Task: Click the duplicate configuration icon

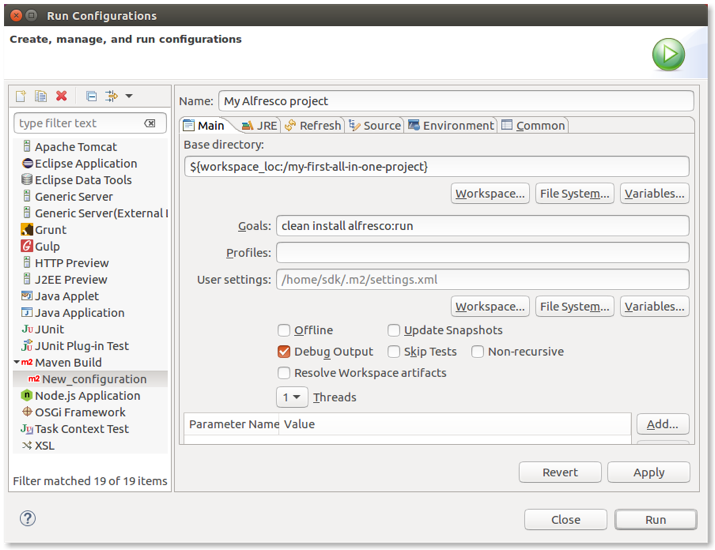Action: coord(41,96)
